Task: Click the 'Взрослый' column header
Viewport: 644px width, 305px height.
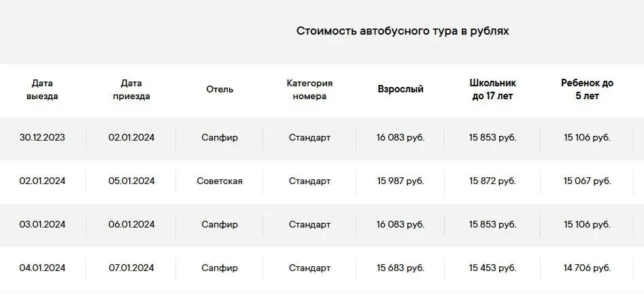Action: [x=401, y=90]
